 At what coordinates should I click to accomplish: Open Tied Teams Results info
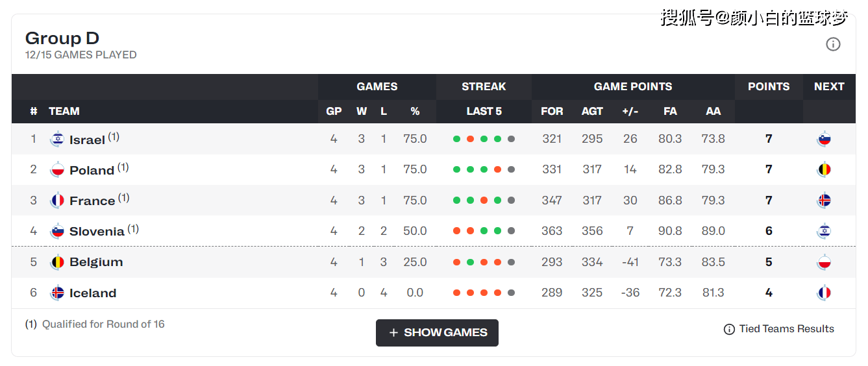(x=779, y=329)
